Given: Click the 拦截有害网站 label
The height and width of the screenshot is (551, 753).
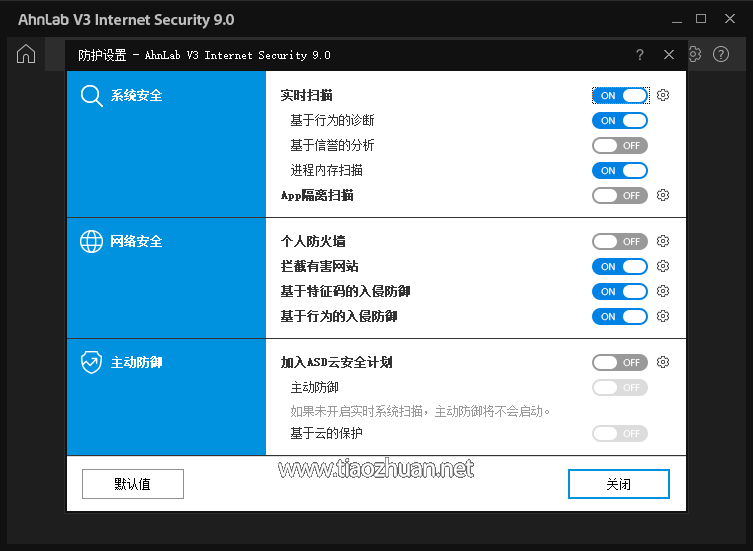Looking at the screenshot, I should pos(319,267).
